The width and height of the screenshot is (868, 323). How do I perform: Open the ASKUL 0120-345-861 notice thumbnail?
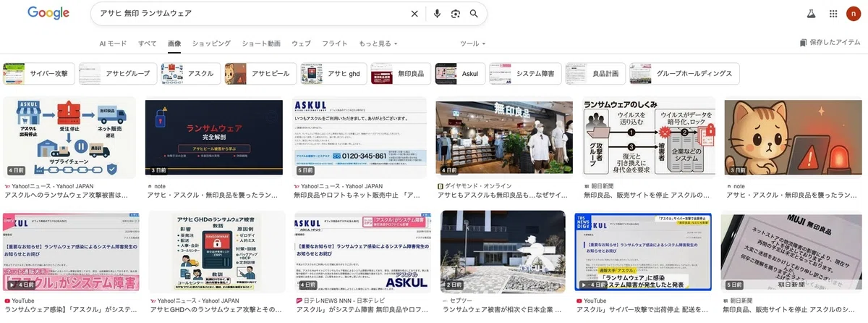pyautogui.click(x=360, y=138)
